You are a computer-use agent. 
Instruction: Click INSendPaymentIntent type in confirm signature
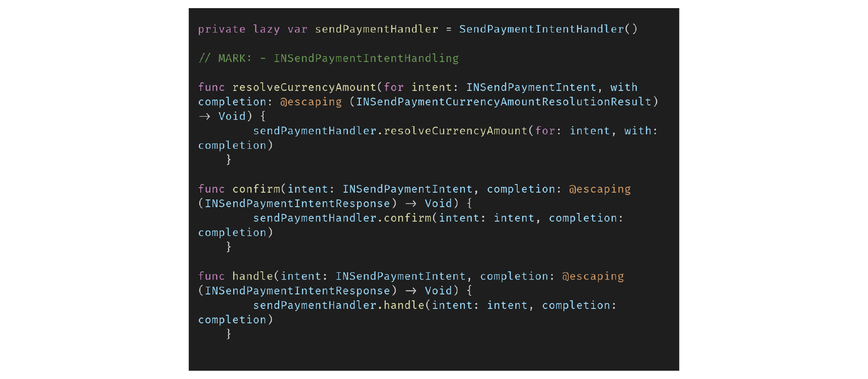[407, 189]
